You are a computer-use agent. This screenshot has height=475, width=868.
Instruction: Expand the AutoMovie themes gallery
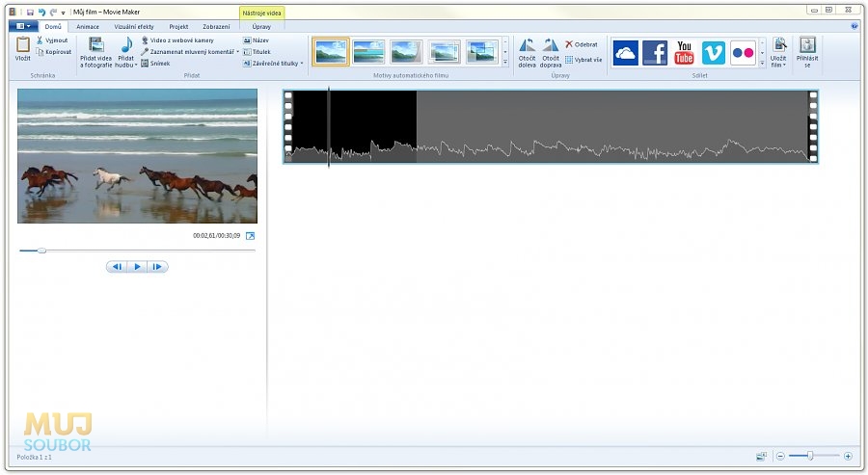pyautogui.click(x=504, y=63)
